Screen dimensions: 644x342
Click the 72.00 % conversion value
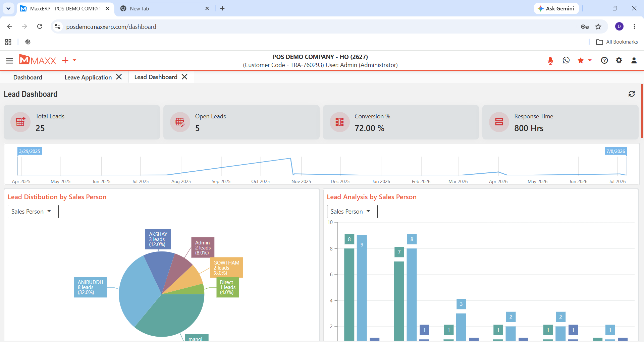click(369, 128)
